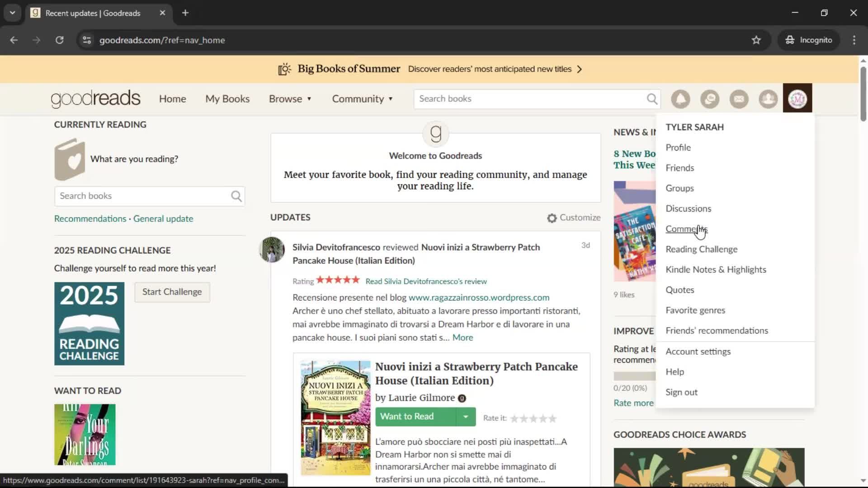Select Friends' recommendations menu item
868x488 pixels.
pyautogui.click(x=717, y=331)
